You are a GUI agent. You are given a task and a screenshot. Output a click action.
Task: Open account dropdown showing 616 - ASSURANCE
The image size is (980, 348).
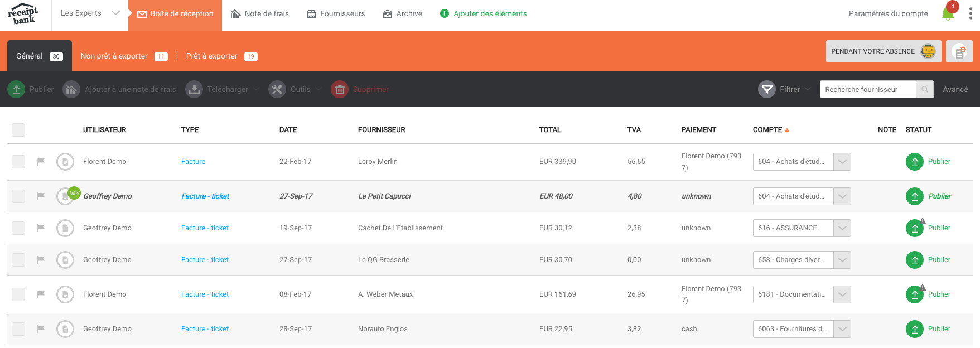[x=842, y=228]
